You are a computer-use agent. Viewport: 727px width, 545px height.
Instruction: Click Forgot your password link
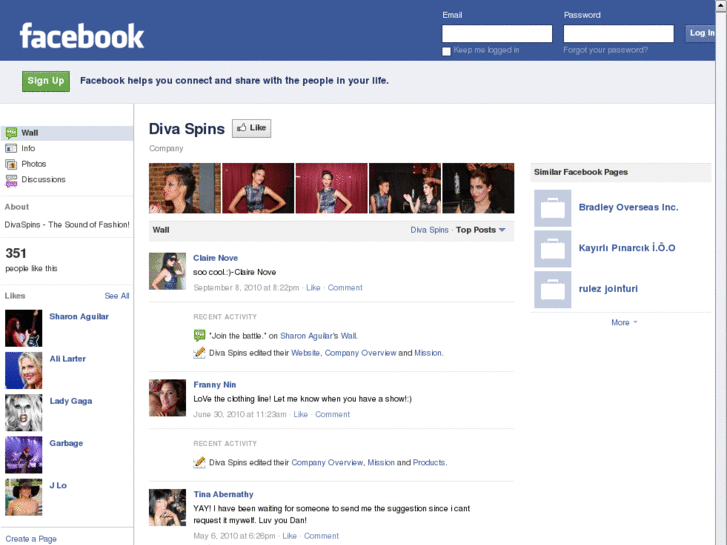click(x=606, y=50)
